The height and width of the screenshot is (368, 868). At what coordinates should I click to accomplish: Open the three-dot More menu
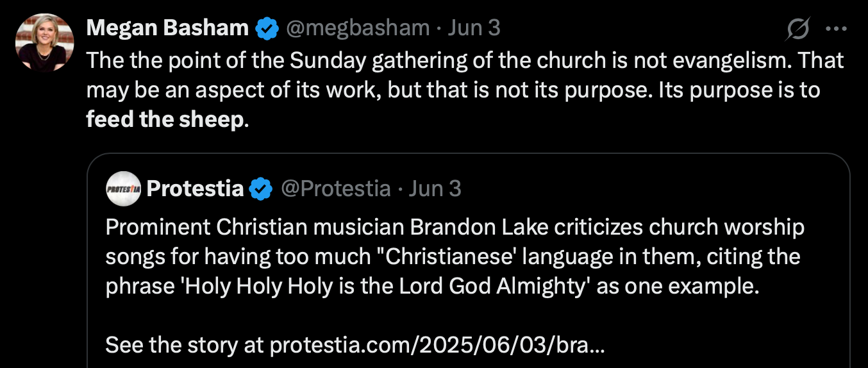[836, 28]
